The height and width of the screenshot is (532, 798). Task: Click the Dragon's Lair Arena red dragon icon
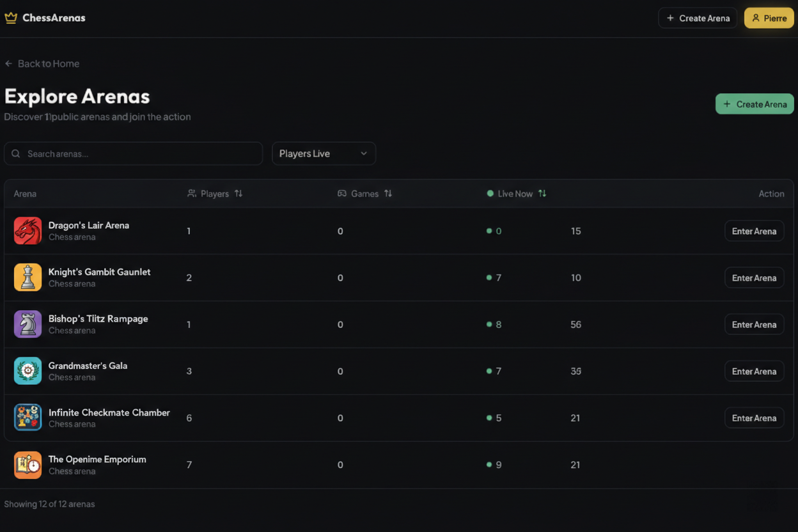point(27,231)
